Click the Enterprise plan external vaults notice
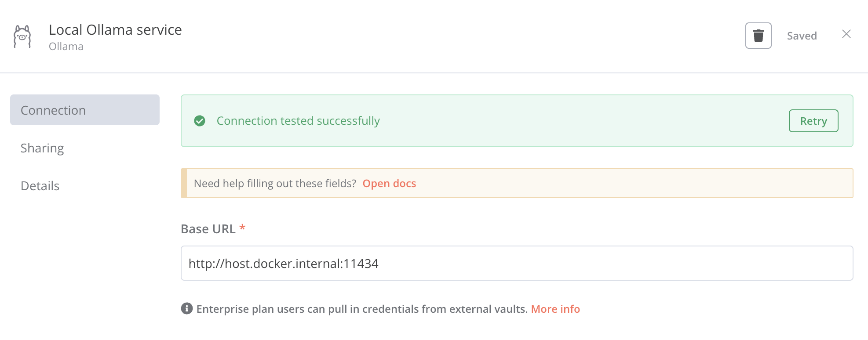868x340 pixels. [x=362, y=309]
